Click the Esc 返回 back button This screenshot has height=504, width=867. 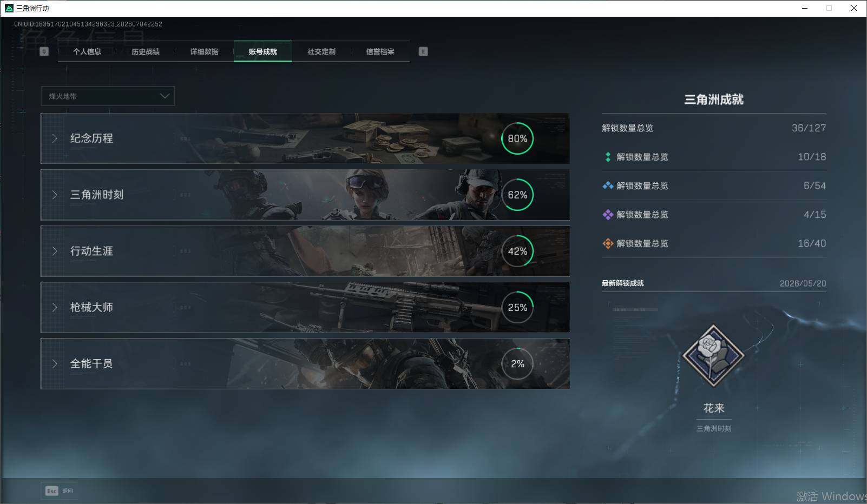pyautogui.click(x=59, y=490)
